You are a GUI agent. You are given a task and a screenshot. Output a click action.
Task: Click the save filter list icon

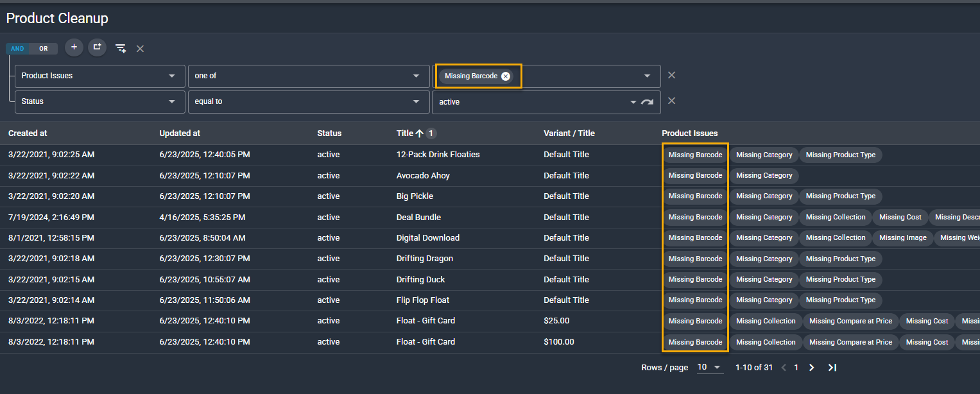point(120,49)
